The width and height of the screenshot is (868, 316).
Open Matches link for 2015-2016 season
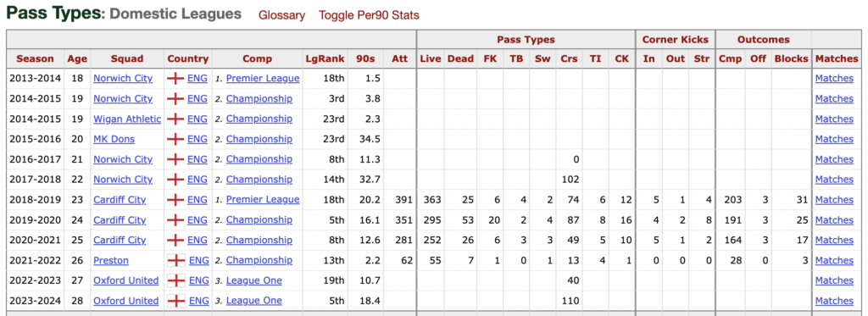click(x=834, y=140)
